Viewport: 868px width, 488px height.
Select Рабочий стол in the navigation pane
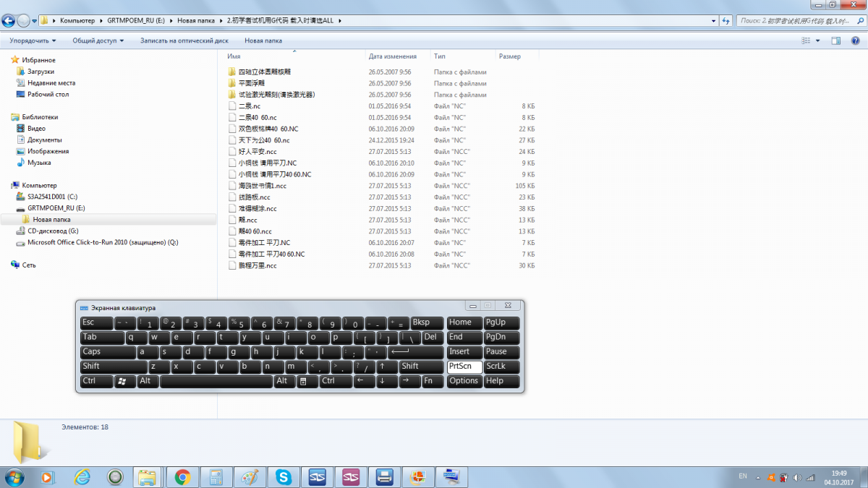pyautogui.click(x=48, y=94)
